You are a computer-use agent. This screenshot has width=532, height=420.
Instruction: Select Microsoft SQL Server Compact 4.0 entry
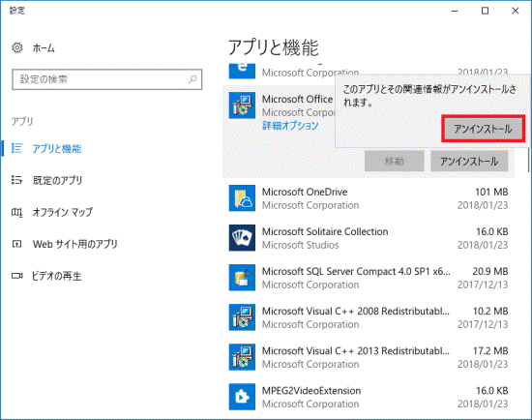point(369,278)
